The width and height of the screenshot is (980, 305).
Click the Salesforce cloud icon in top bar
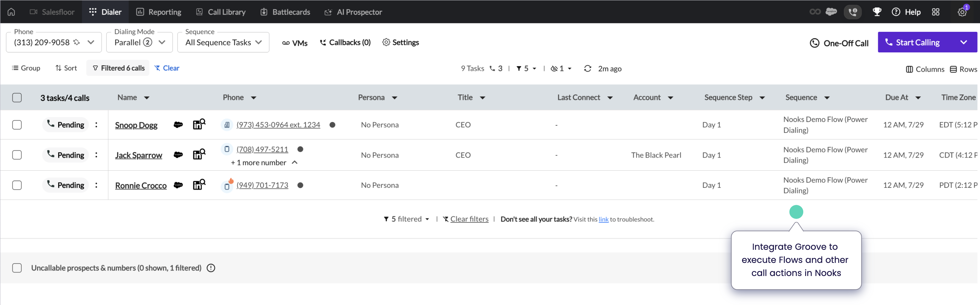[831, 12]
